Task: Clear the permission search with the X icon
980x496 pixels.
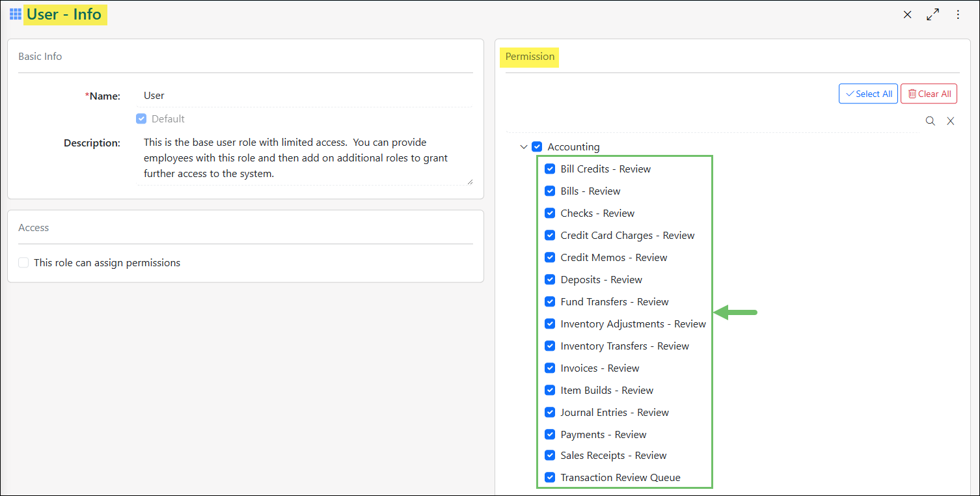Action: pyautogui.click(x=951, y=121)
